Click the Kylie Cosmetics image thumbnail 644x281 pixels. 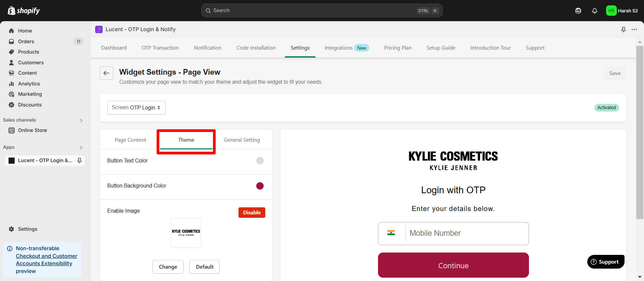(186, 233)
